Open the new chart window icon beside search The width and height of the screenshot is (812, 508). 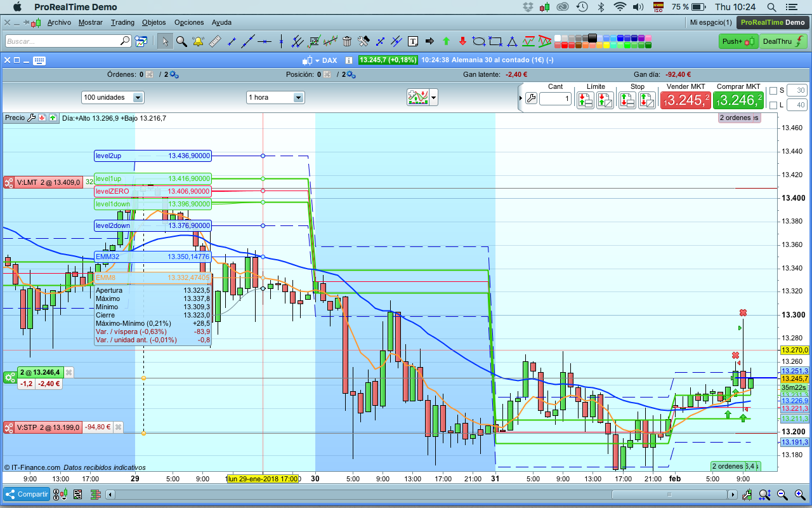141,41
